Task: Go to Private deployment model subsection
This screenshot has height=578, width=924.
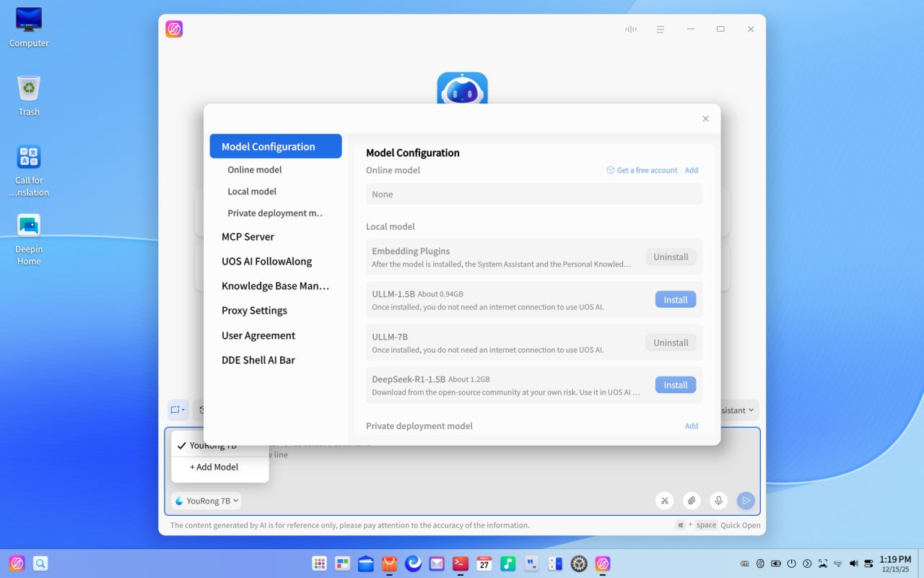Action: click(276, 213)
